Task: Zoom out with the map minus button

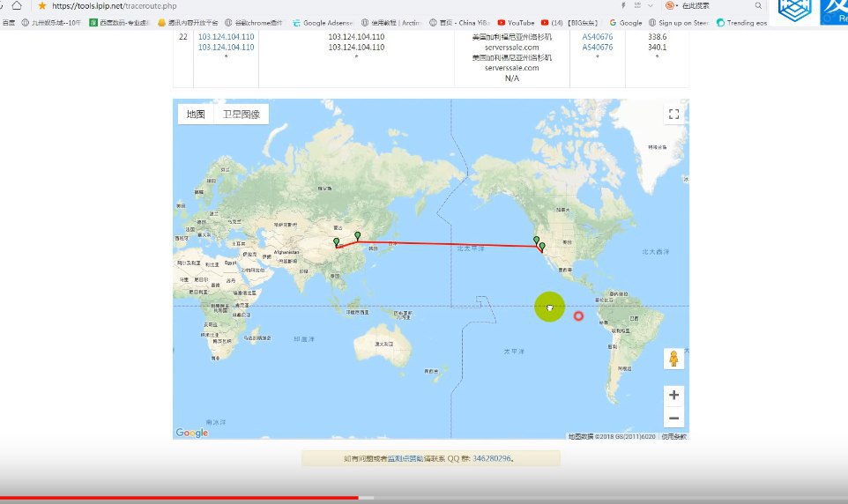Action: (x=673, y=419)
